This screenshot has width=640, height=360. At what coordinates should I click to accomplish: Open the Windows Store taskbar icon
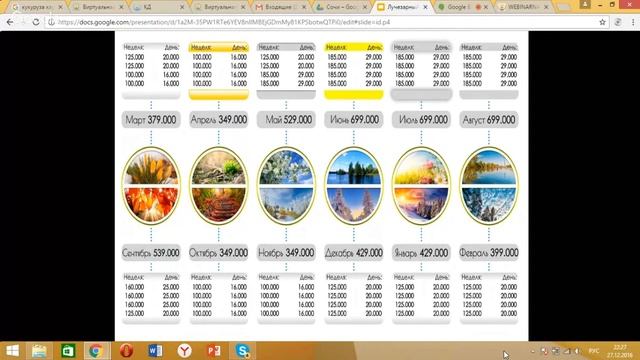[68, 351]
